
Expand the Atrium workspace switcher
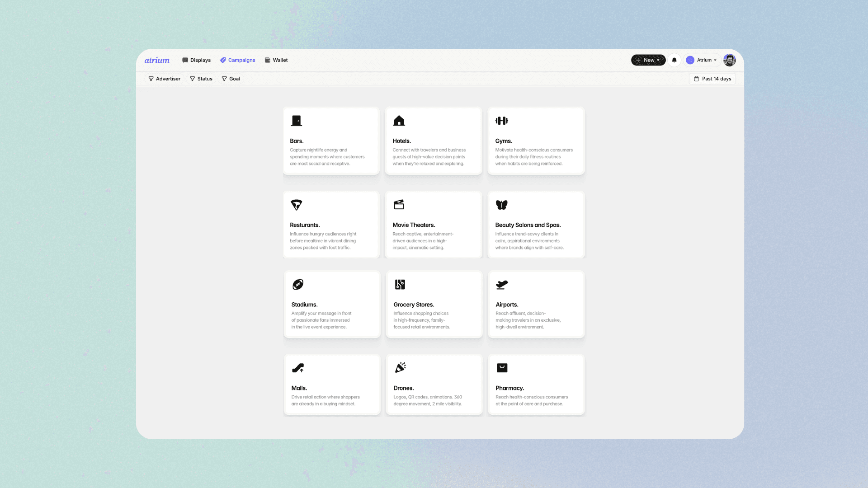pyautogui.click(x=702, y=60)
